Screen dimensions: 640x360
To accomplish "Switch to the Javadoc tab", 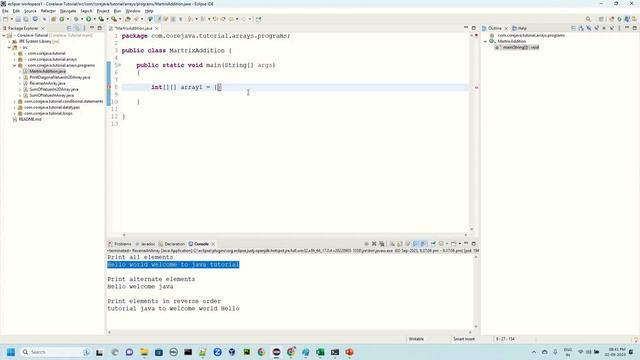I will pyautogui.click(x=145, y=244).
